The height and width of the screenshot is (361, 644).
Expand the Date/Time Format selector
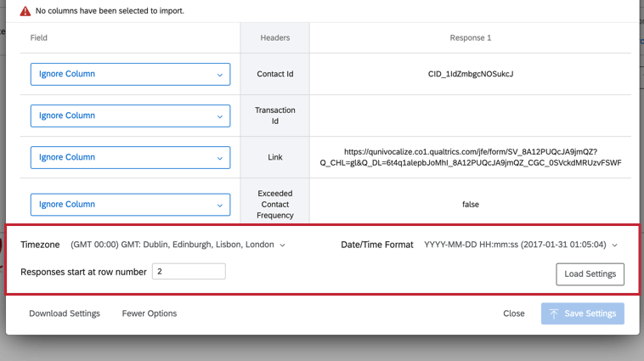521,245
